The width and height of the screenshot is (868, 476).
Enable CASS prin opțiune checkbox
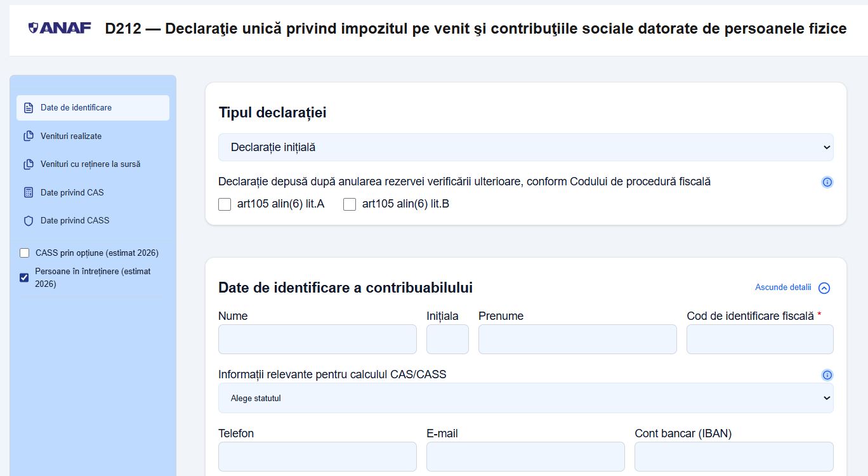point(25,253)
